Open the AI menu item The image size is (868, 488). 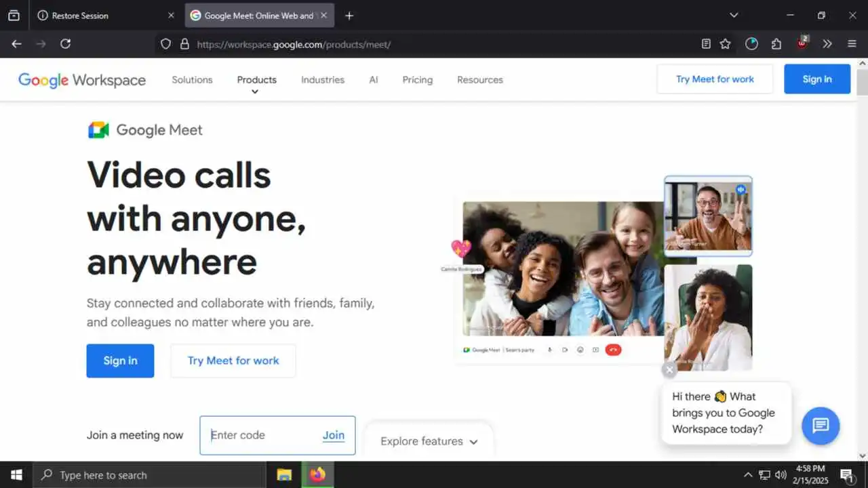click(373, 80)
